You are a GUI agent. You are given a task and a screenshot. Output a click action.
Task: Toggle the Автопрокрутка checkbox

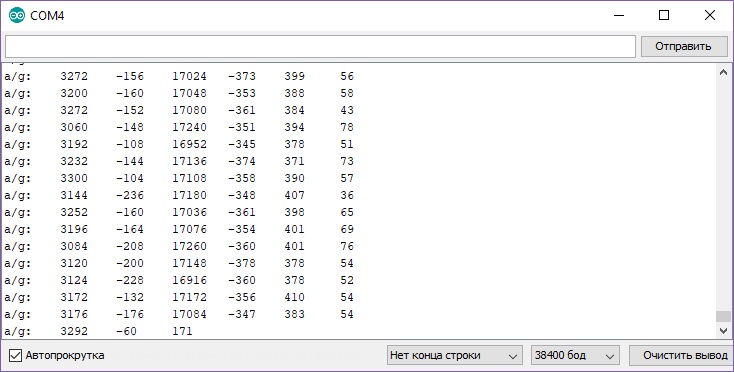coord(15,355)
